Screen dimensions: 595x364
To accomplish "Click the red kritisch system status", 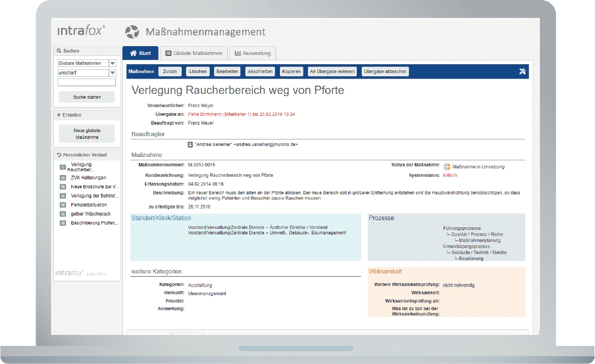I will [x=450, y=175].
